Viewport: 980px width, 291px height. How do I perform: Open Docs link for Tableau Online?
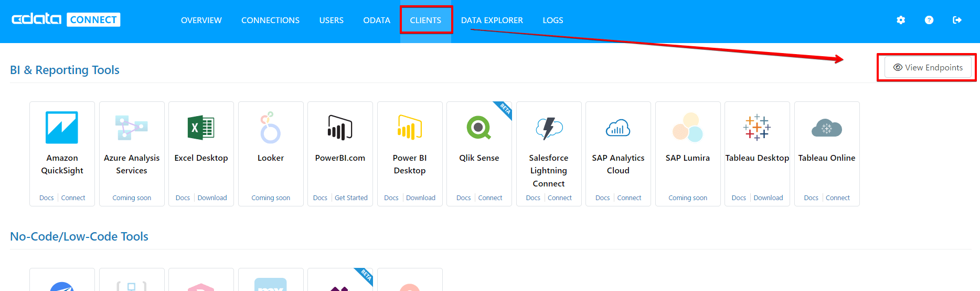(811, 198)
